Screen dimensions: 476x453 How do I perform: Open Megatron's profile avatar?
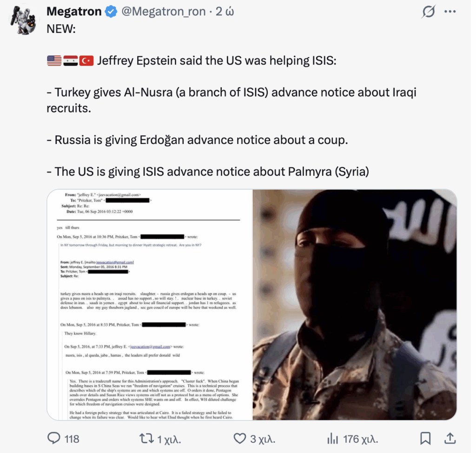(x=23, y=20)
